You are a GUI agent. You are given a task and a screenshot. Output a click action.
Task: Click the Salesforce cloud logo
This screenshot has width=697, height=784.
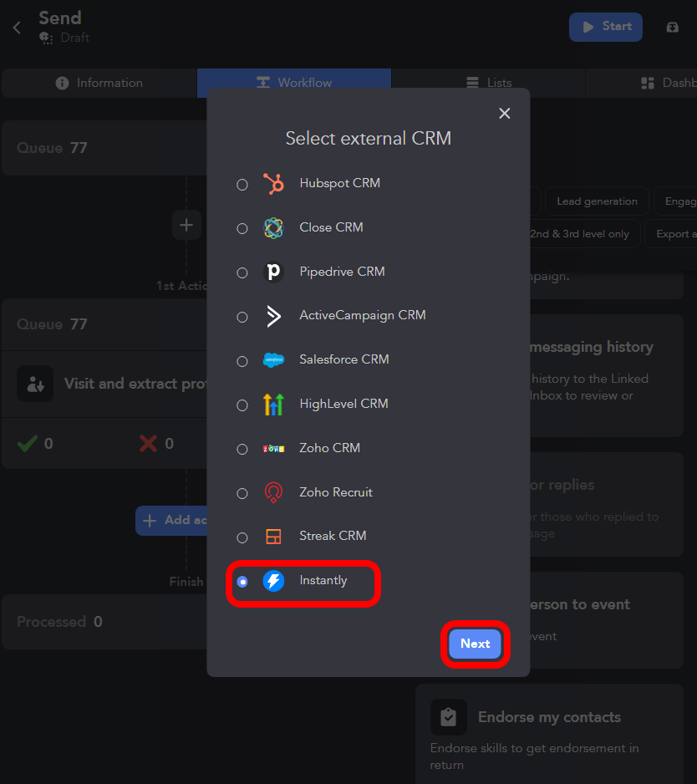(x=273, y=360)
